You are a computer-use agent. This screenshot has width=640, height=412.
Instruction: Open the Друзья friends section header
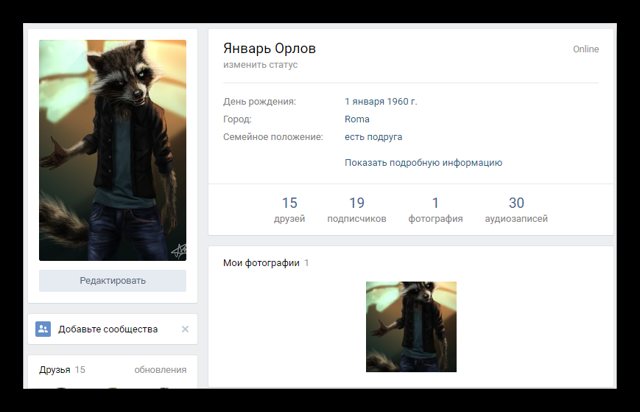pos(55,370)
